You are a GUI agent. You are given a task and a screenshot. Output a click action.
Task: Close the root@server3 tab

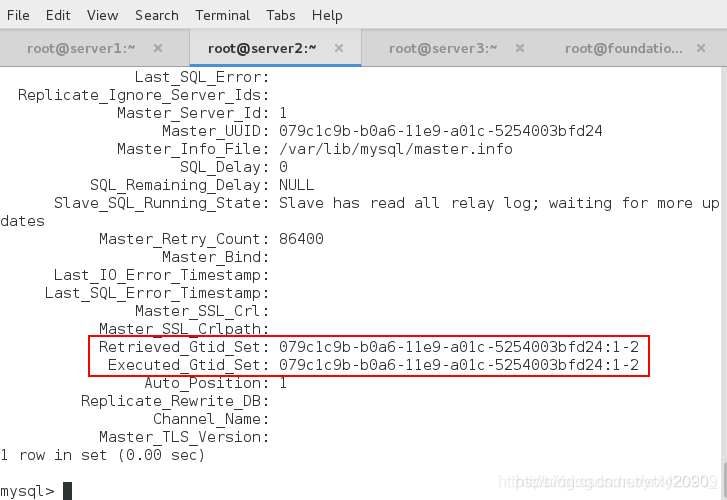(520, 48)
